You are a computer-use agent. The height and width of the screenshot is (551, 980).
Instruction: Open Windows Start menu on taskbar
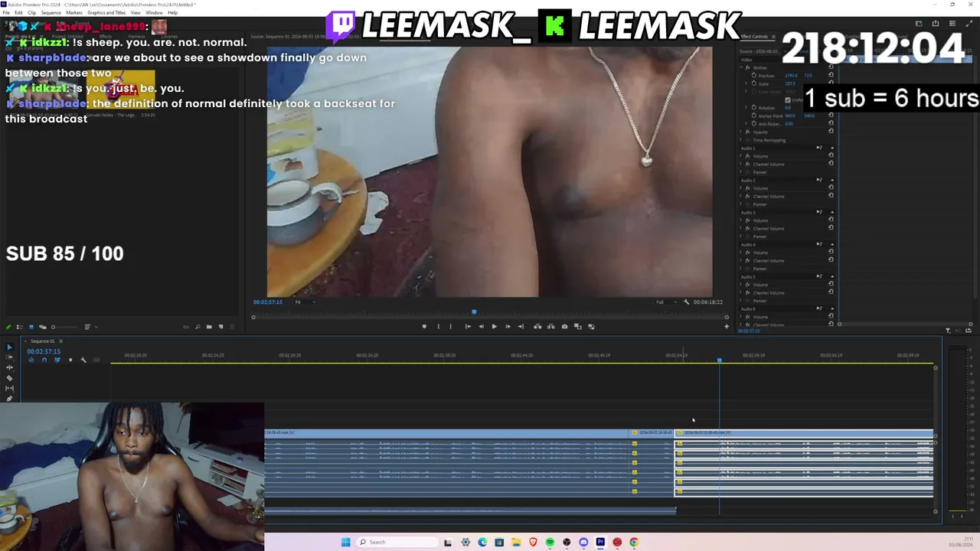[346, 543]
